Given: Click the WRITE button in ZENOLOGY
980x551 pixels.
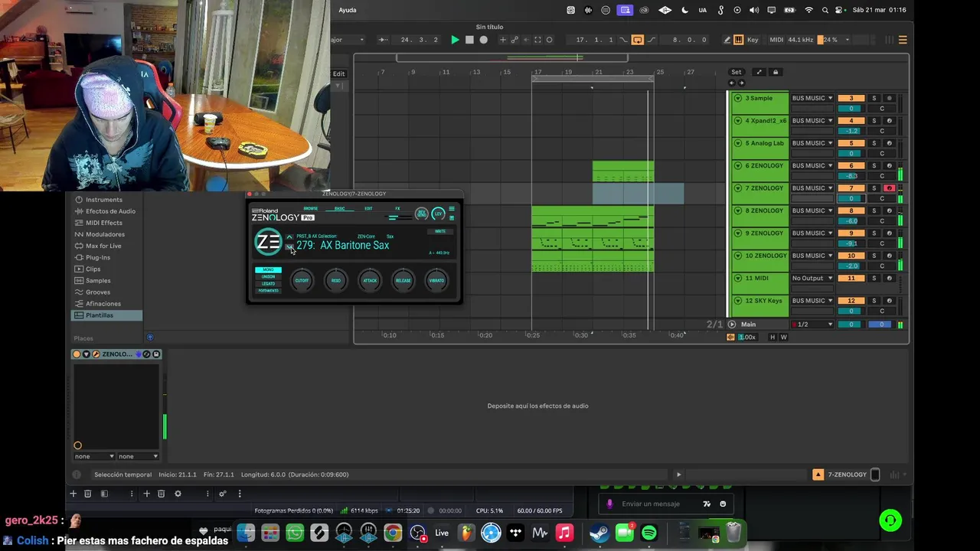Looking at the screenshot, I should coord(440,231).
